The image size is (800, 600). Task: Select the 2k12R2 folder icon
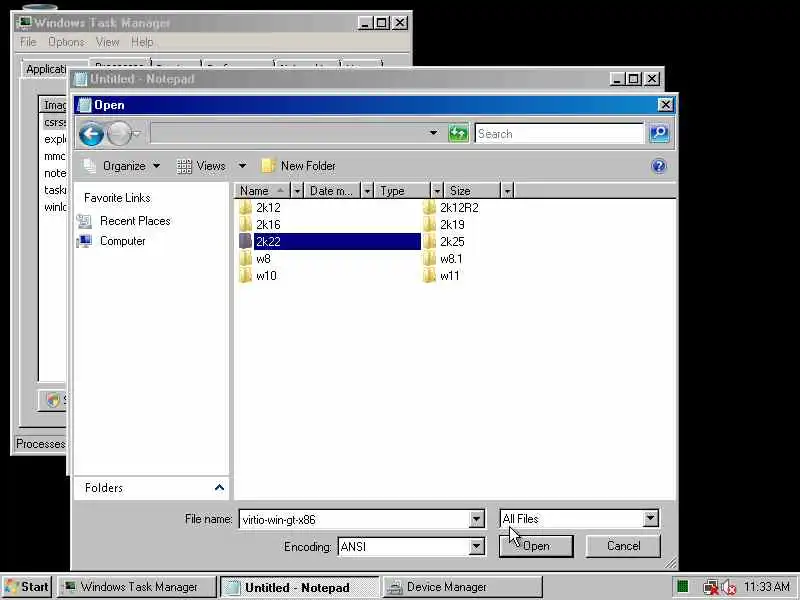[x=430, y=208]
